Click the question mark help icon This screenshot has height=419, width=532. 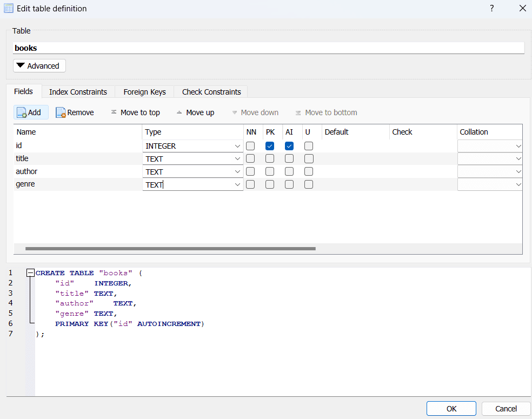coord(492,8)
